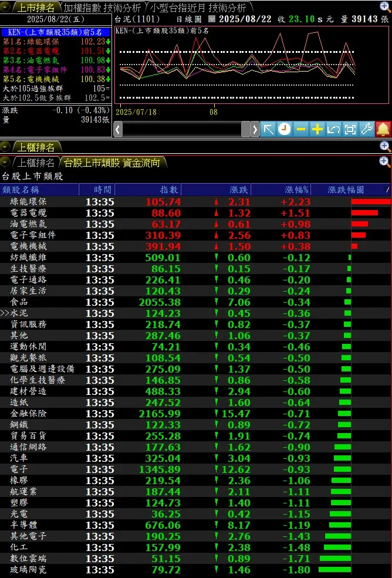The image size is (392, 578).
Task: Click 建材營造 sector row
Action: (195, 391)
